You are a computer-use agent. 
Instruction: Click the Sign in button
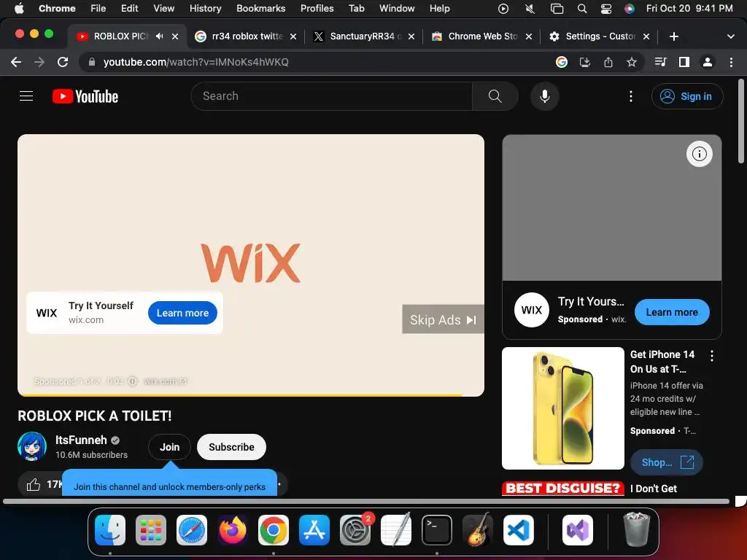coord(687,96)
